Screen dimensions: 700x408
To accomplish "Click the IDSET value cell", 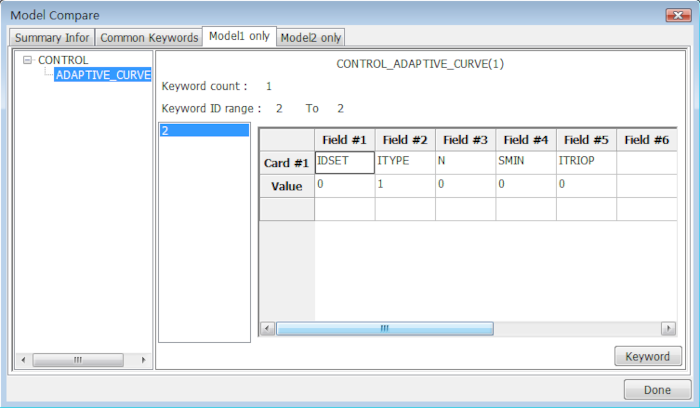I will [x=345, y=186].
